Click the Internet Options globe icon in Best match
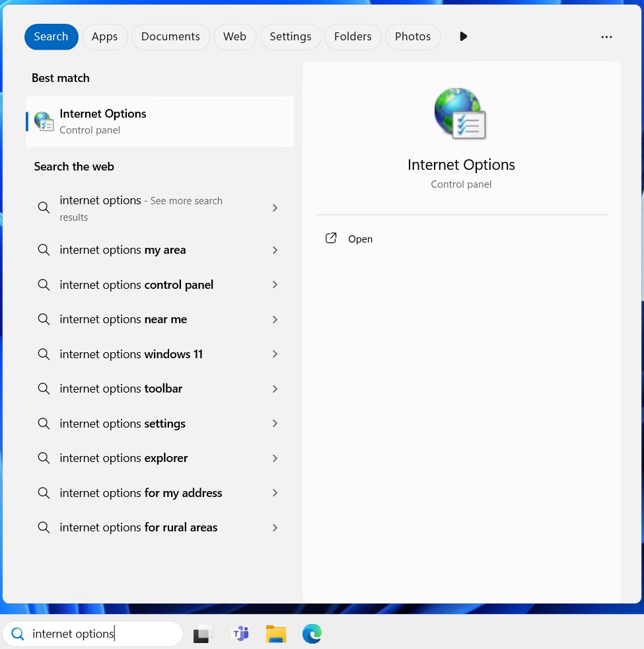644x649 pixels. [44, 122]
